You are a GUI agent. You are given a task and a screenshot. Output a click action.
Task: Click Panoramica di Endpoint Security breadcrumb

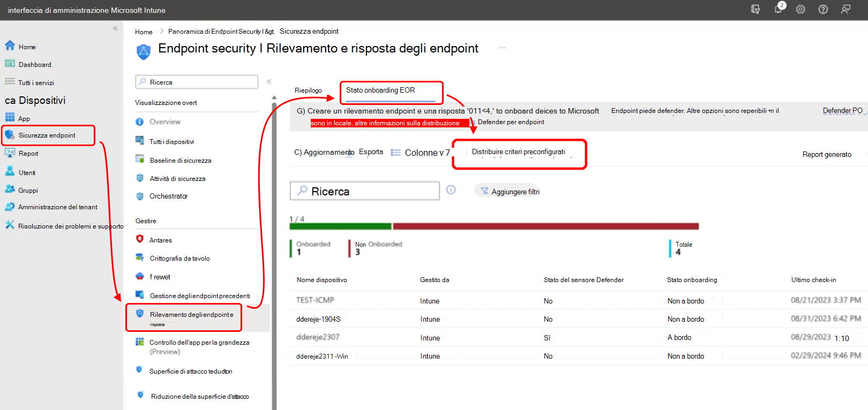[221, 32]
